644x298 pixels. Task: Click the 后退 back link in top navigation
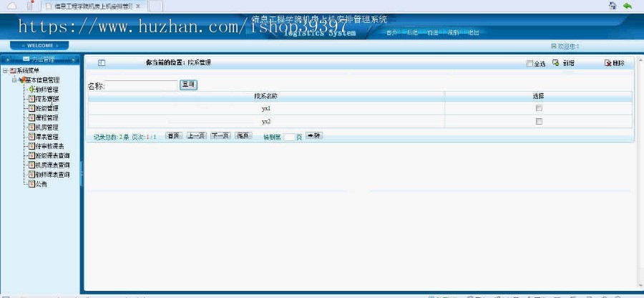pyautogui.click(x=412, y=32)
